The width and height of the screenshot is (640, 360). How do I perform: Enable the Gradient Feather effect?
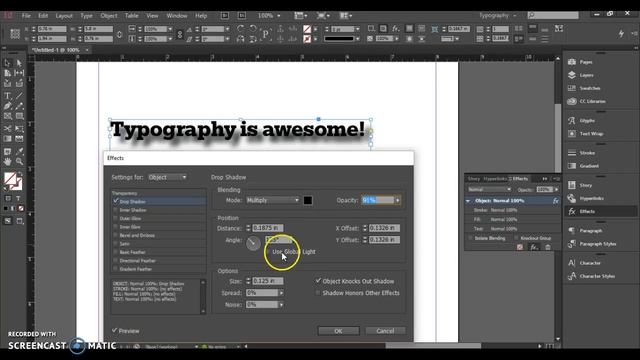[x=116, y=269]
